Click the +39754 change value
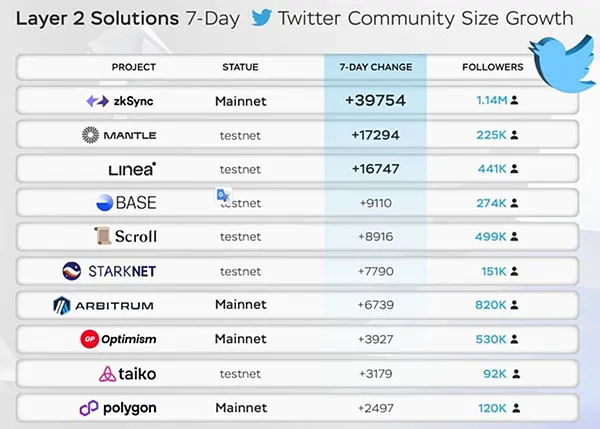Screen dimensions: 600x429 click(375, 101)
